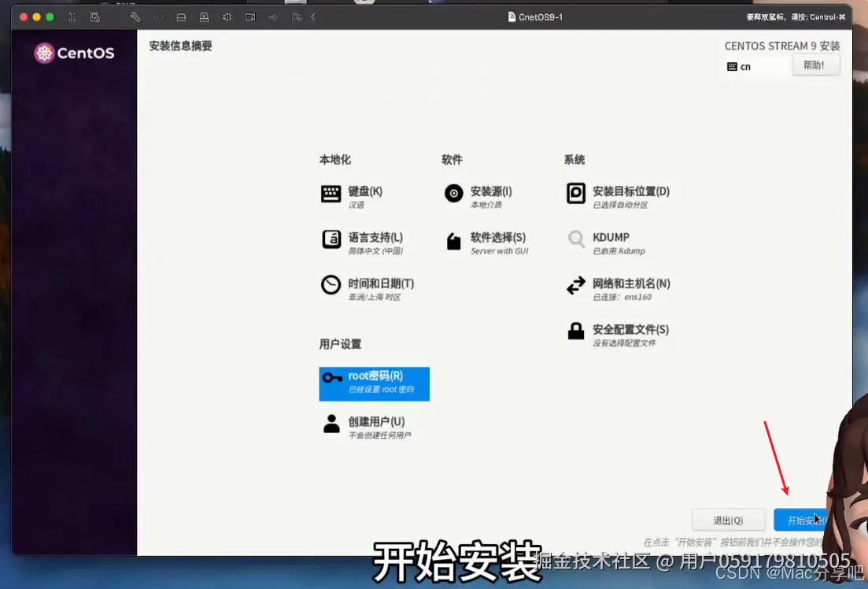The image size is (868, 589).
Task: Click the hard disk icon in toolbar
Action: pyautogui.click(x=181, y=17)
